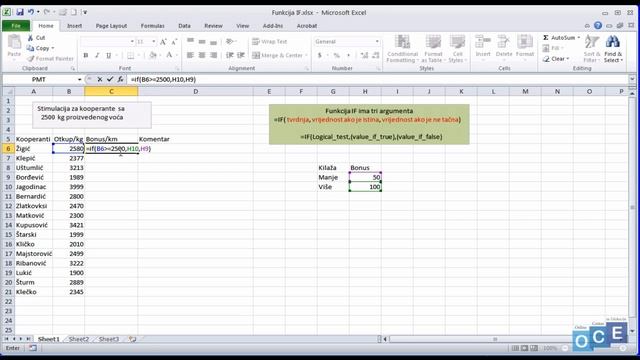Open the General number format dropdown
This screenshot has width=640, height=360.
[x=377, y=42]
